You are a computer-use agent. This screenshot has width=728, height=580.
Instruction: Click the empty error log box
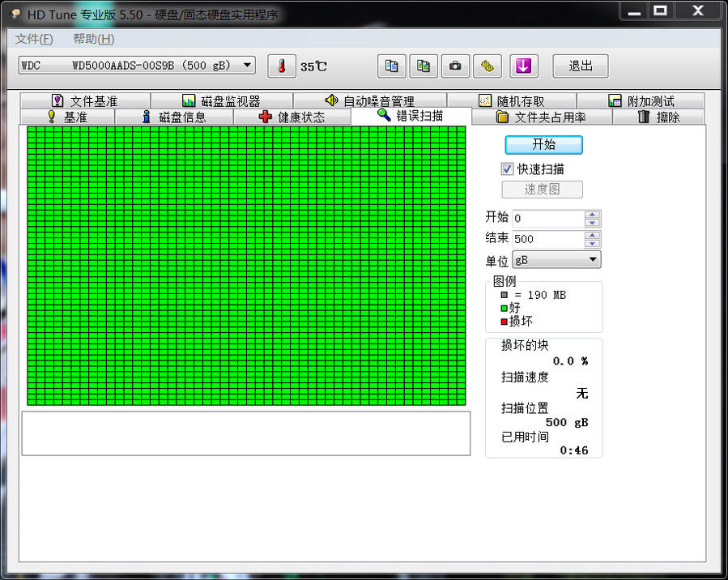(246, 433)
